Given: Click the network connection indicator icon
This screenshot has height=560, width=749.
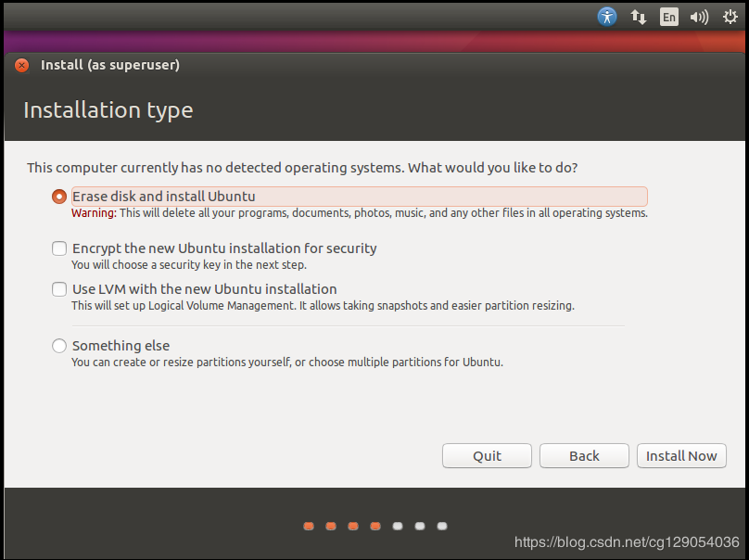Looking at the screenshot, I should pyautogui.click(x=638, y=16).
